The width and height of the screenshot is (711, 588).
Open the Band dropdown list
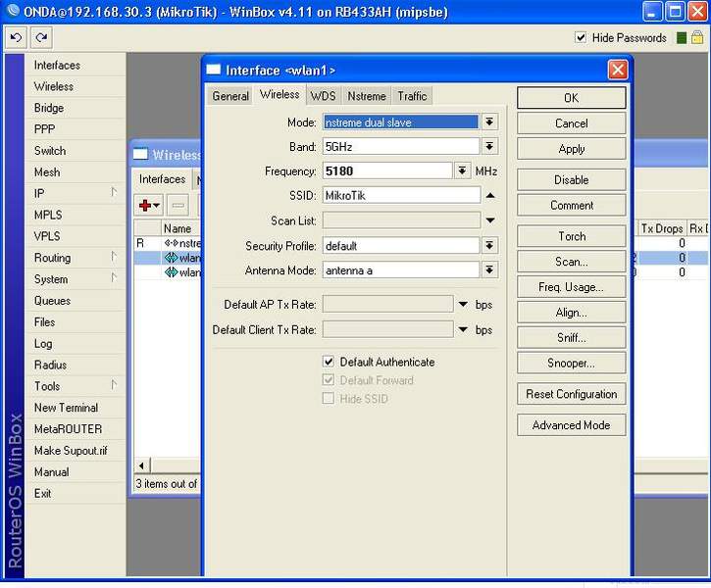pos(489,146)
